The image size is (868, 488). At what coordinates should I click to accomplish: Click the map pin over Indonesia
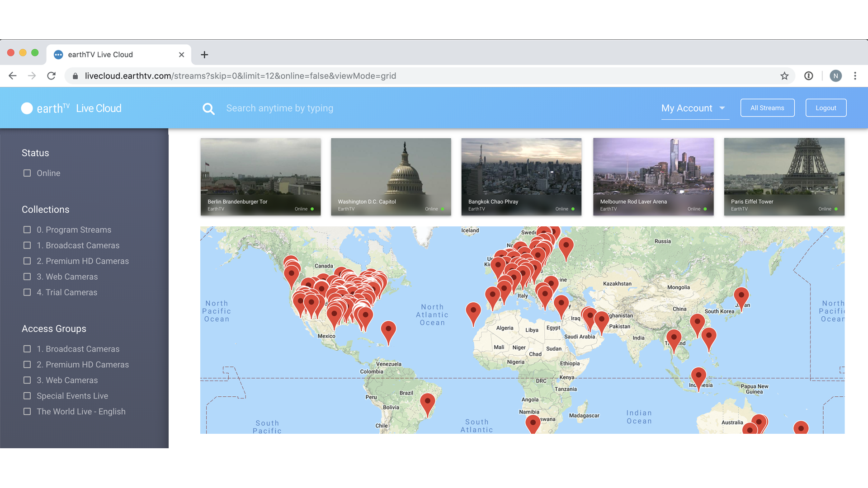[x=698, y=379]
